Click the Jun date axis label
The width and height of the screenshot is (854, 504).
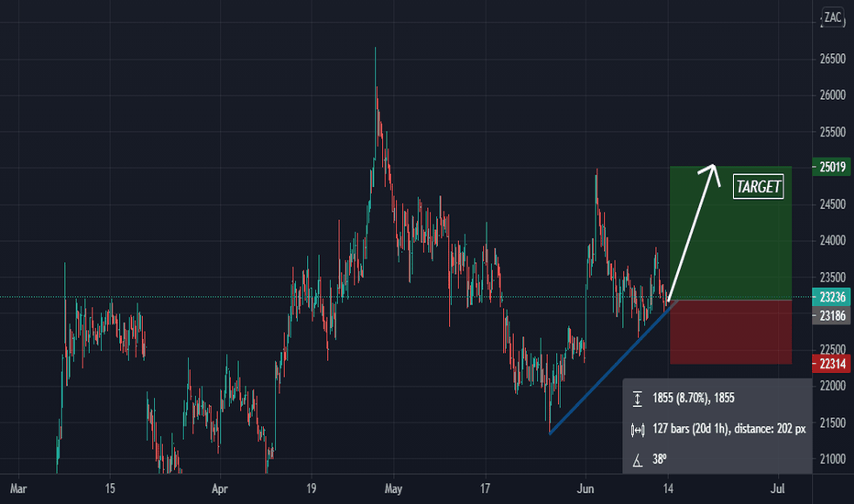(586, 488)
